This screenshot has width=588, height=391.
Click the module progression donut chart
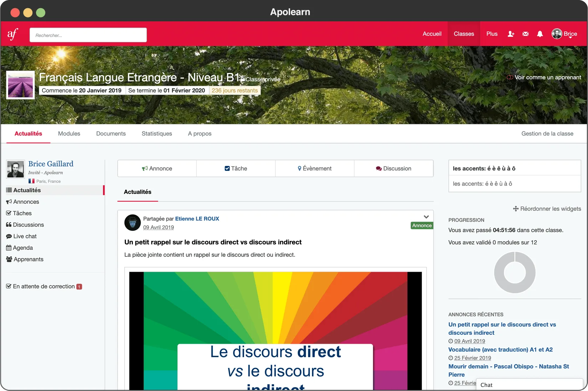(515, 272)
